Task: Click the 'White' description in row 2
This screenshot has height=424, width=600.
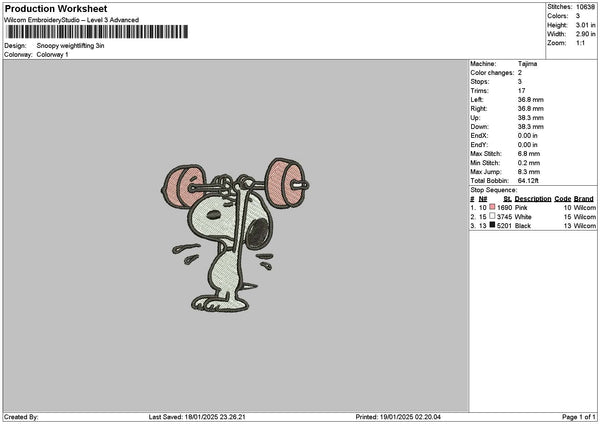Action: [523, 217]
